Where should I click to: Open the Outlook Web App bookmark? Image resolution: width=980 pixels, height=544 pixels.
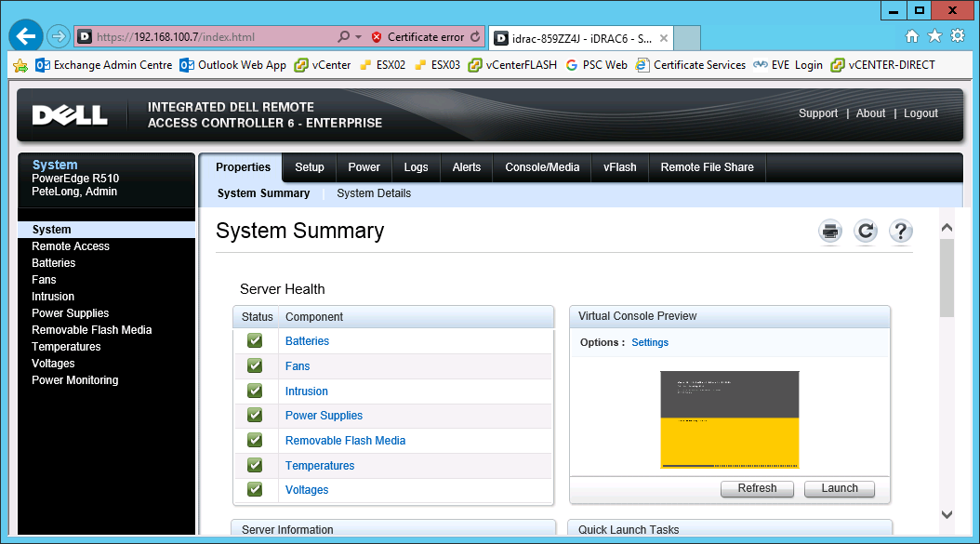click(232, 65)
